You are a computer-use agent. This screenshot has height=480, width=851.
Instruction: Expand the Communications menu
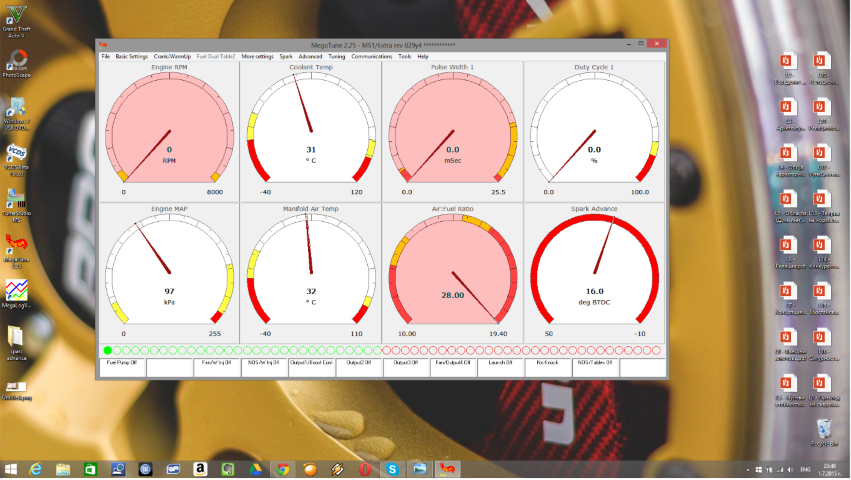[x=372, y=57]
